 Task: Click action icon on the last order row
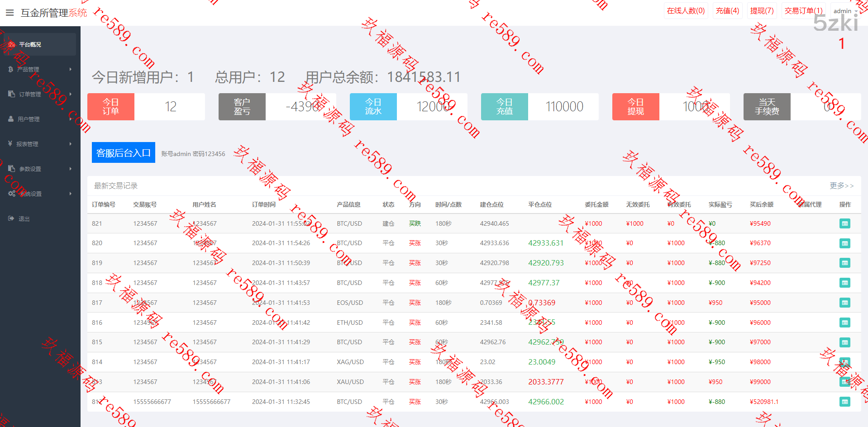coord(844,402)
